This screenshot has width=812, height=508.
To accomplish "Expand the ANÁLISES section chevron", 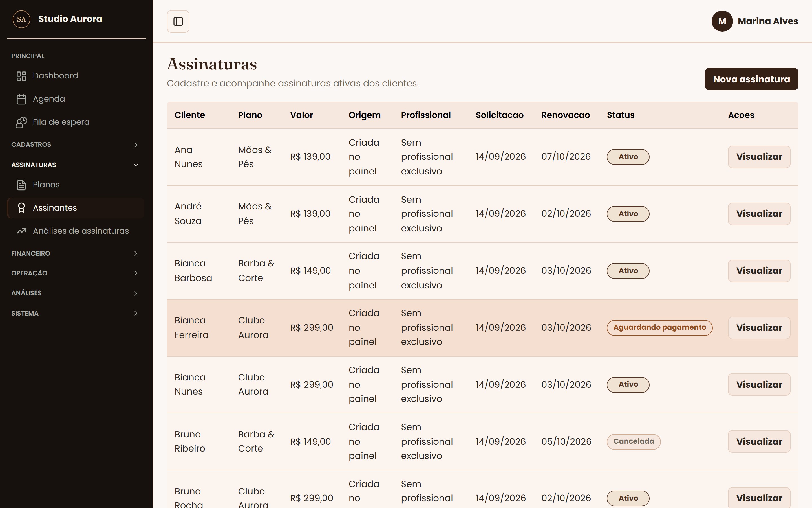I will point(136,293).
